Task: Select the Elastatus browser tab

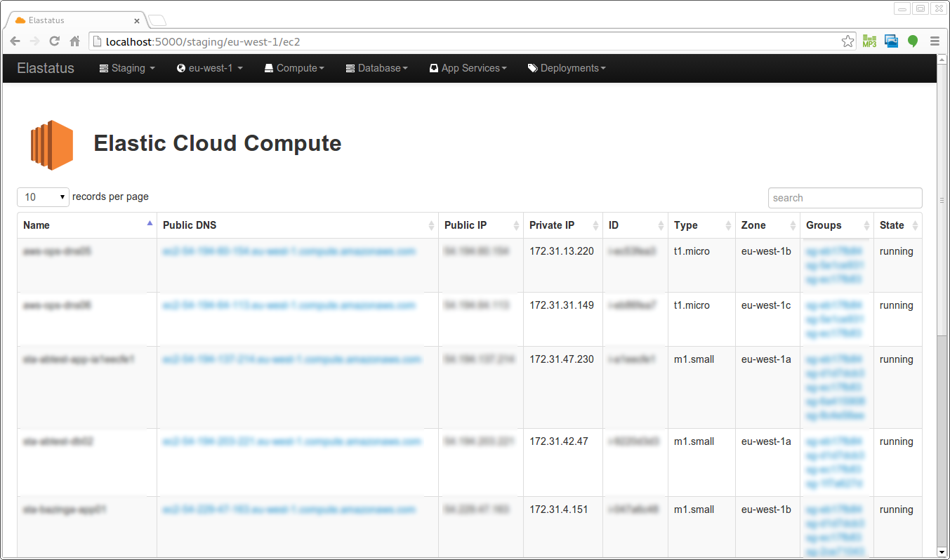Action: pos(75,20)
